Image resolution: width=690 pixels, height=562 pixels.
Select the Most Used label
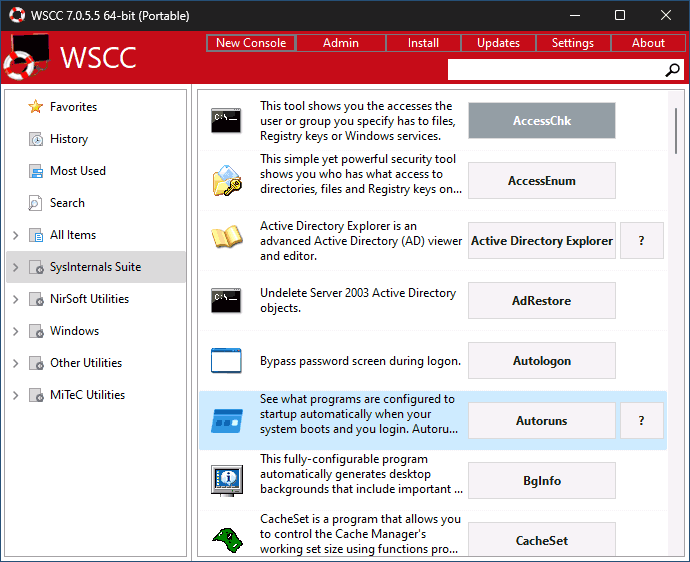[x=78, y=171]
